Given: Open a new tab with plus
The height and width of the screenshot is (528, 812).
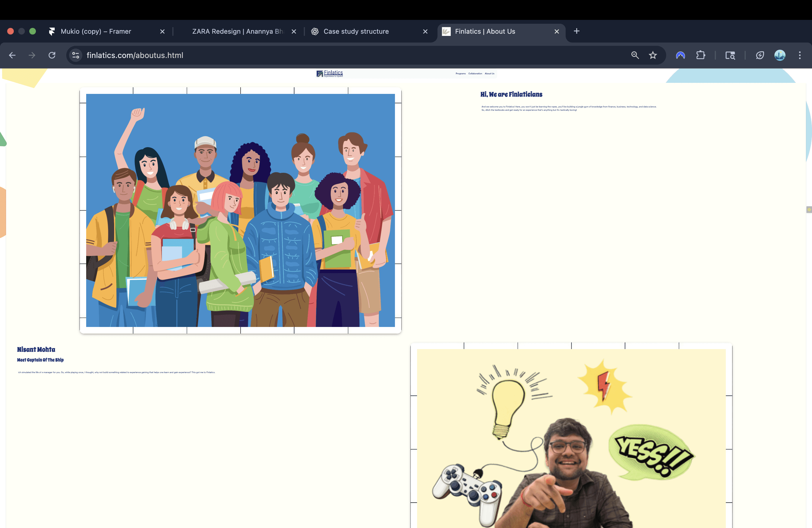Looking at the screenshot, I should [576, 31].
